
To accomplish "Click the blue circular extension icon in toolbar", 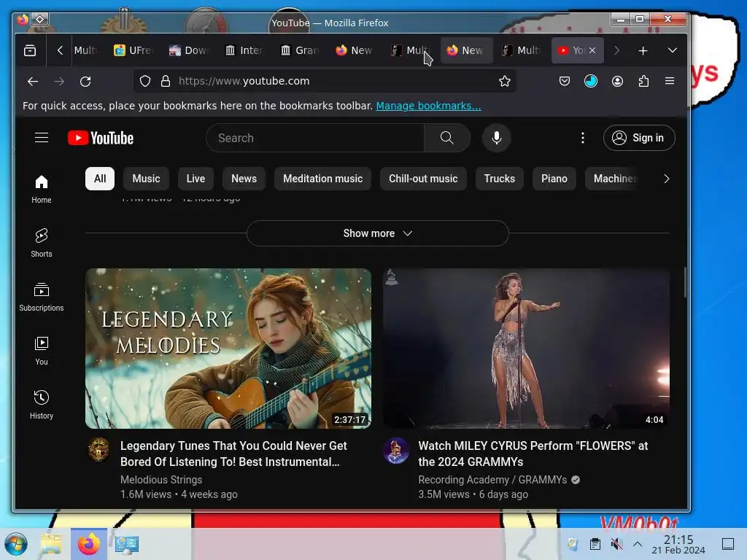I will click(x=591, y=82).
